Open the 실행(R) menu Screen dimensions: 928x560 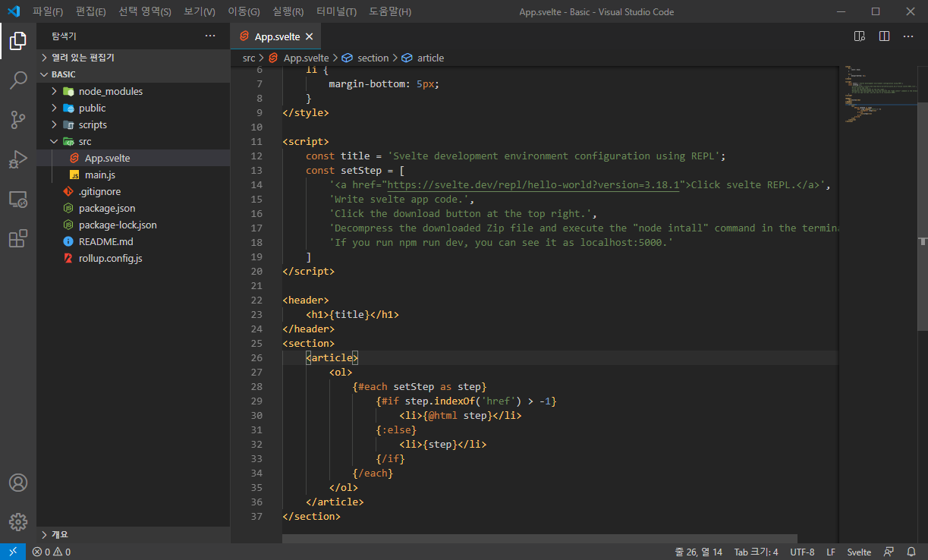point(288,11)
